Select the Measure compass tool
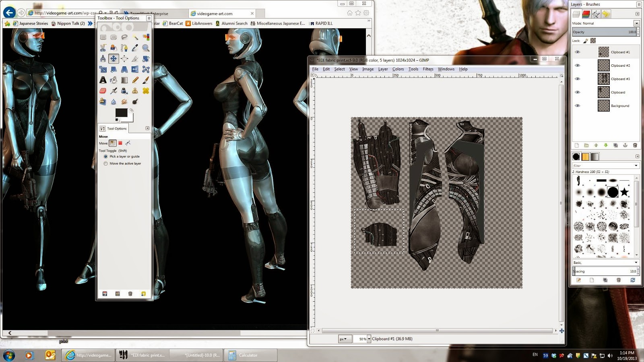Screen dimensions: 644x362 [103, 59]
